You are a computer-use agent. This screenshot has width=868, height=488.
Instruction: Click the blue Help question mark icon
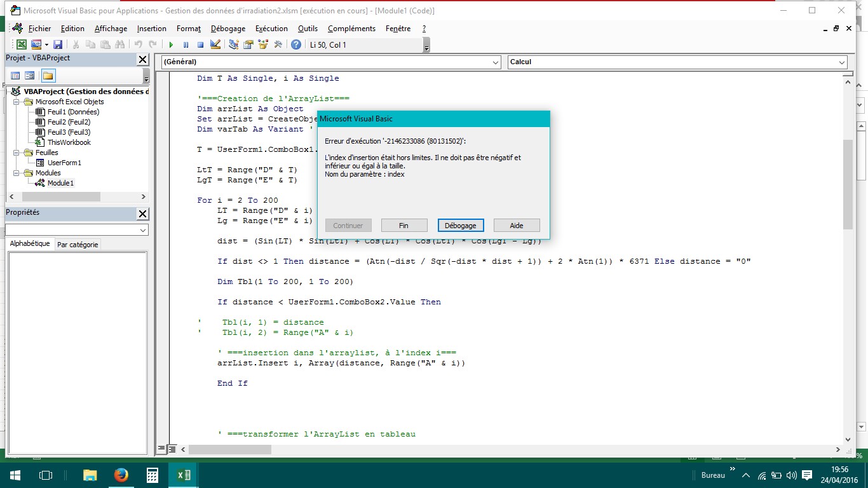[296, 44]
